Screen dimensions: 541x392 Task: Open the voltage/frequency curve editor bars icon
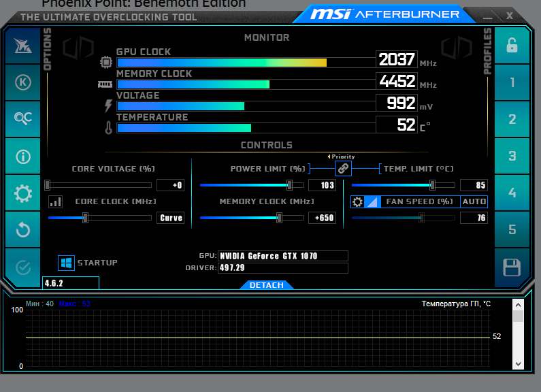point(55,201)
